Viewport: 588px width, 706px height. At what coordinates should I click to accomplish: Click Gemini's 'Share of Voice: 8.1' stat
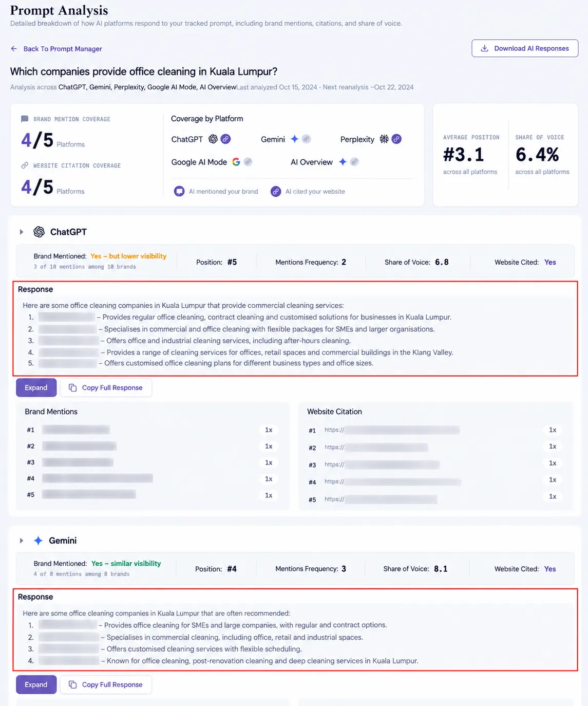pos(415,569)
